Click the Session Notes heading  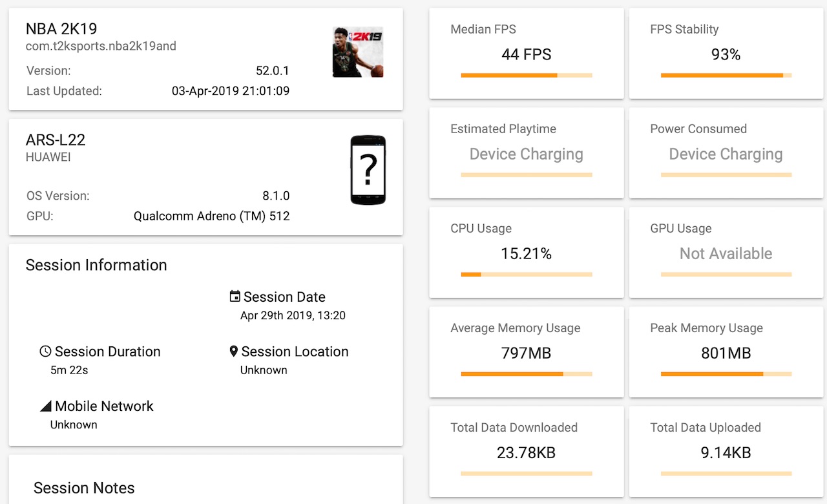tap(84, 488)
